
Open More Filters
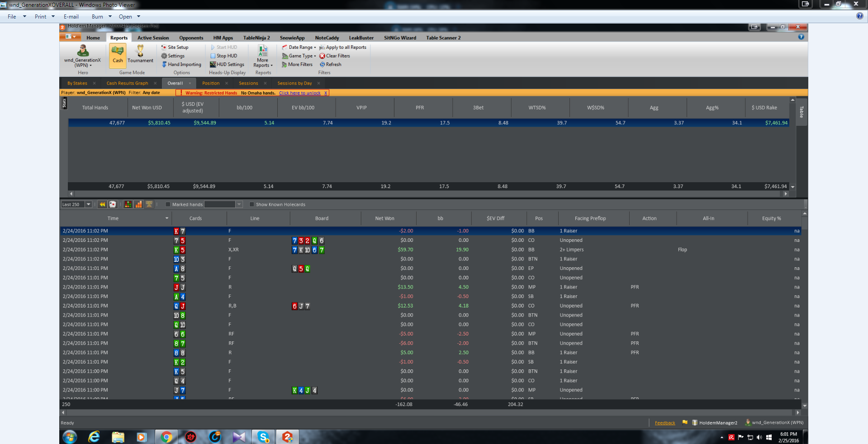click(297, 64)
